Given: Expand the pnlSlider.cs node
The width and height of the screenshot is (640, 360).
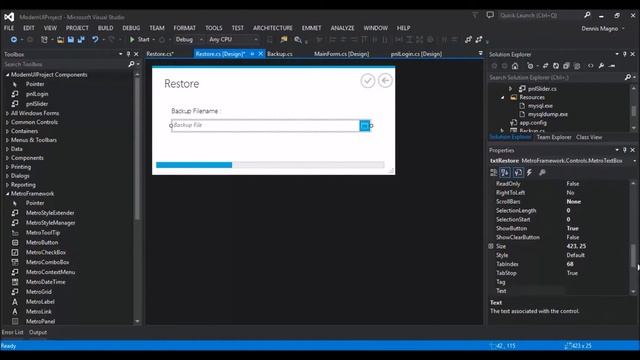Looking at the screenshot, I should coord(510,89).
